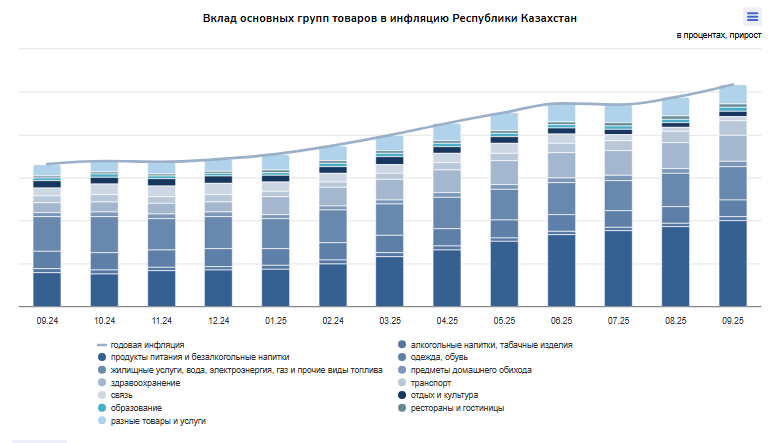Click the 'связь' legend marker dot
772x443 pixels.
102,396
